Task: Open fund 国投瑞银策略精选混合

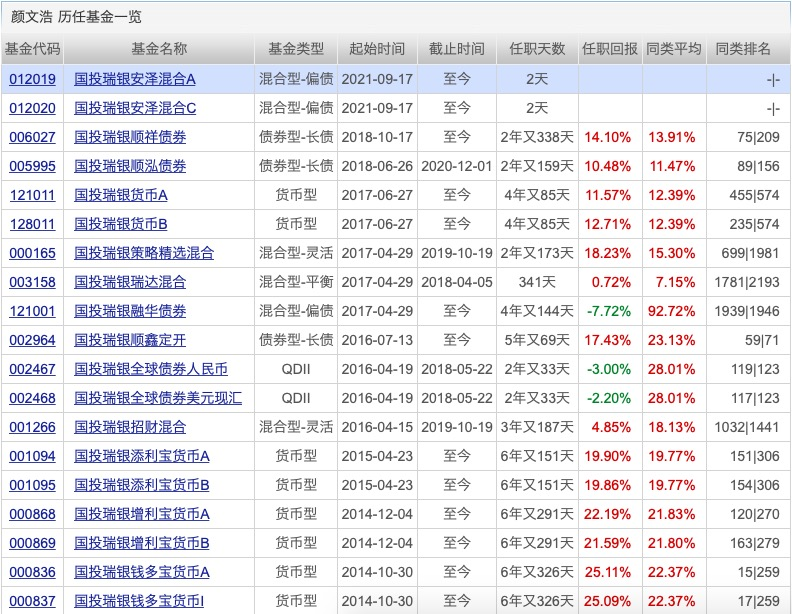Action: (x=144, y=253)
